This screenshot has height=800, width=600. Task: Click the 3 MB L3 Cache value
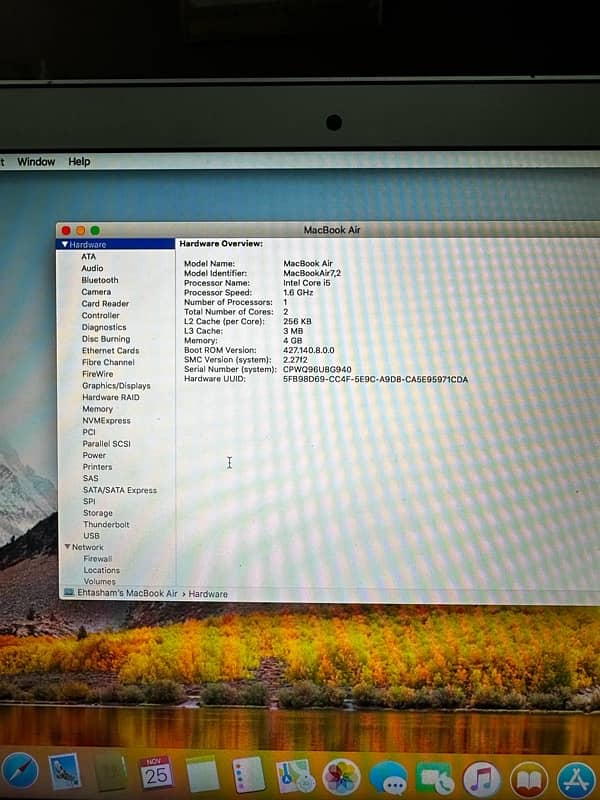293,331
